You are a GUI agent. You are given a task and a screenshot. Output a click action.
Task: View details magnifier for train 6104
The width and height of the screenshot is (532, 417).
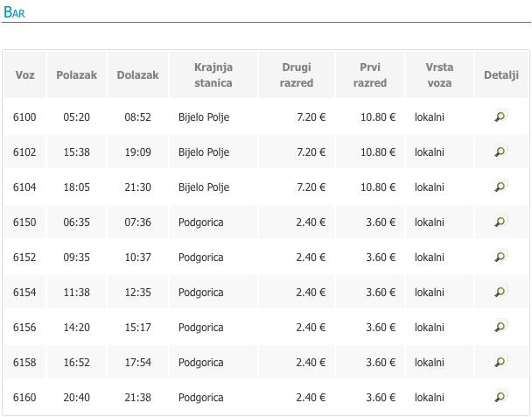(500, 186)
